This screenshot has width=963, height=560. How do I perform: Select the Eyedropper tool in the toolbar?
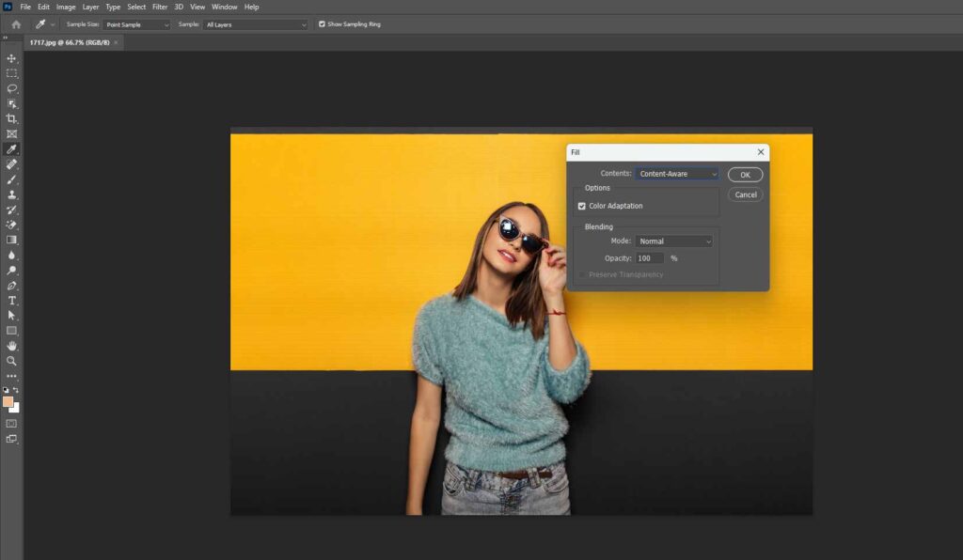pyautogui.click(x=11, y=149)
